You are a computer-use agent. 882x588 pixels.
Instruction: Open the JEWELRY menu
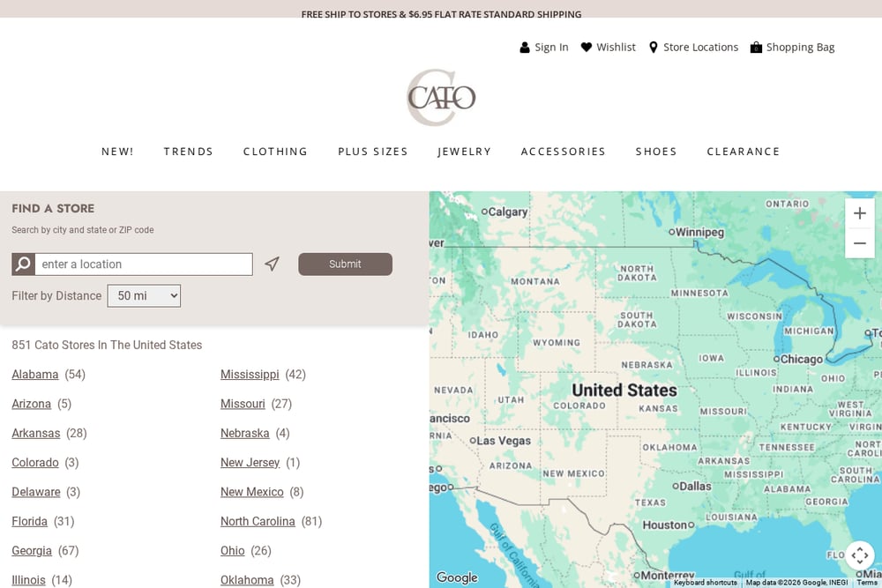465,152
